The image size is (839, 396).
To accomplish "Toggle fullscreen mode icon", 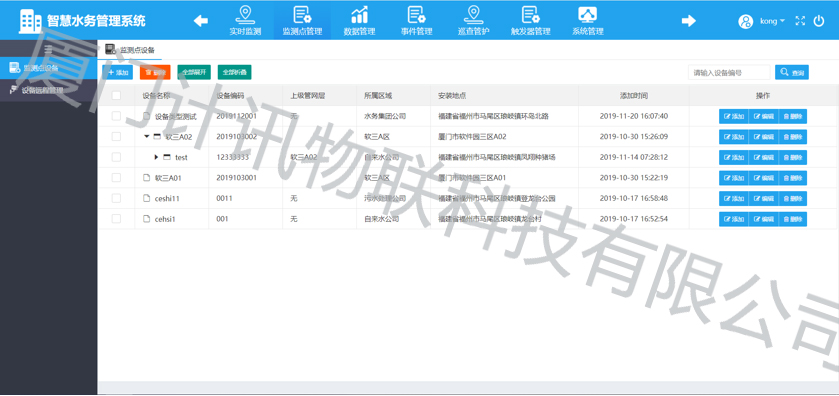I will point(800,21).
